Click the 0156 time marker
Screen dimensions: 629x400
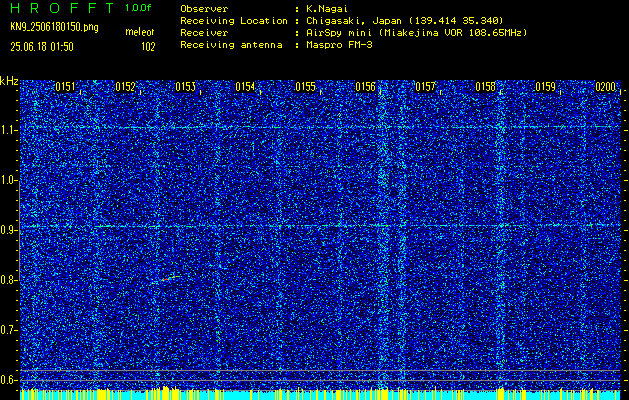point(365,87)
